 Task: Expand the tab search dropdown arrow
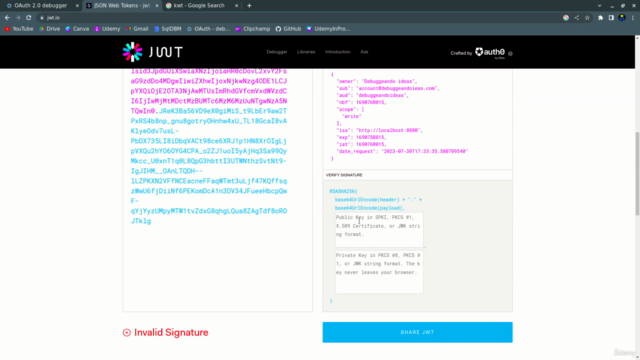click(600, 6)
